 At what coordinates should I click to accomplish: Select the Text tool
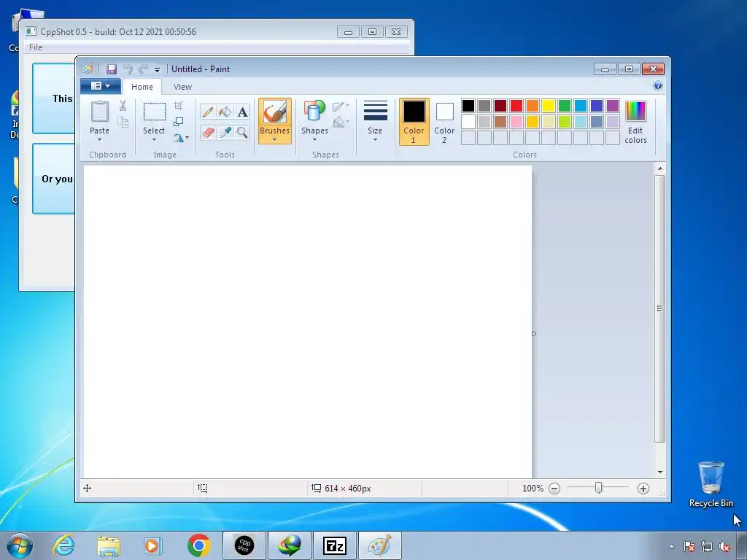[242, 112]
